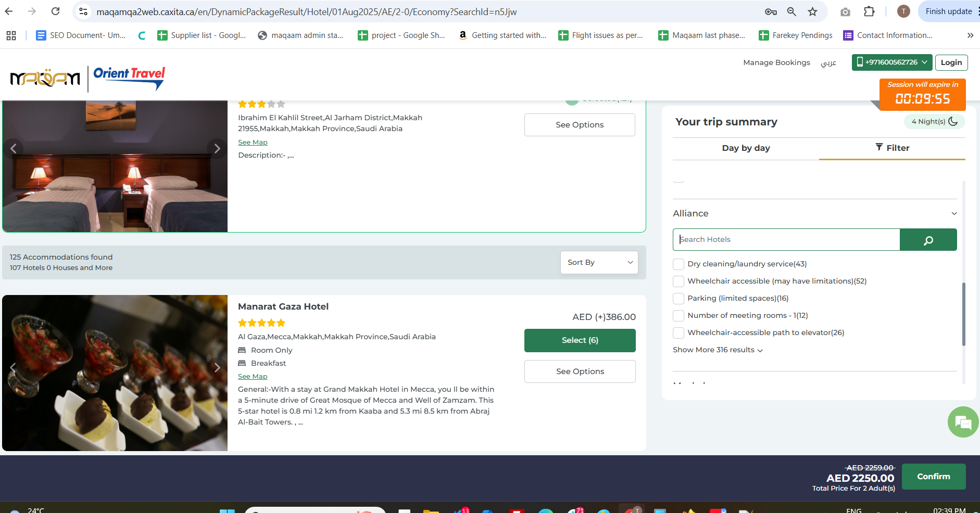
Task: Select the Manarat Gaza Hotel
Action: pyautogui.click(x=580, y=340)
